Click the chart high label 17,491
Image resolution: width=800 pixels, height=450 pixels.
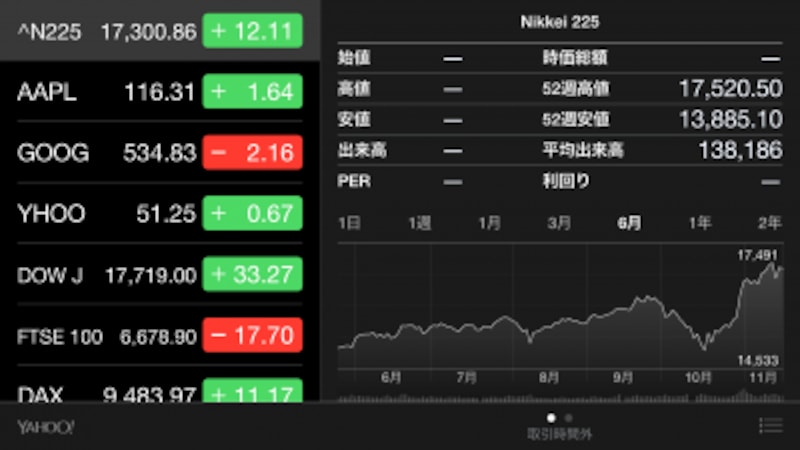click(757, 255)
